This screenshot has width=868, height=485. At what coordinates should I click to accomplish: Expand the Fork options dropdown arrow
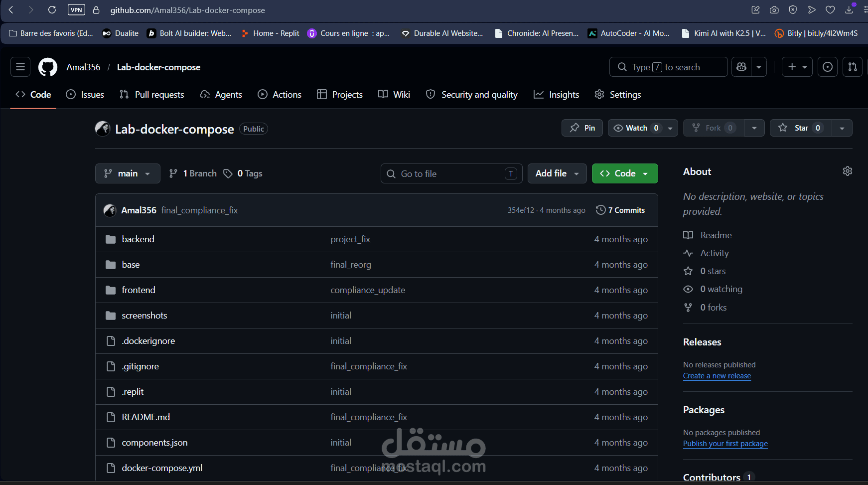coord(754,128)
